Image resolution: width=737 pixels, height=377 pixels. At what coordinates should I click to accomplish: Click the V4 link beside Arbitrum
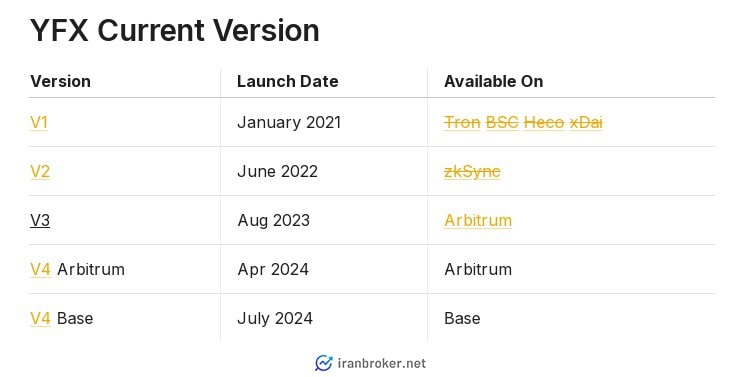pos(40,269)
